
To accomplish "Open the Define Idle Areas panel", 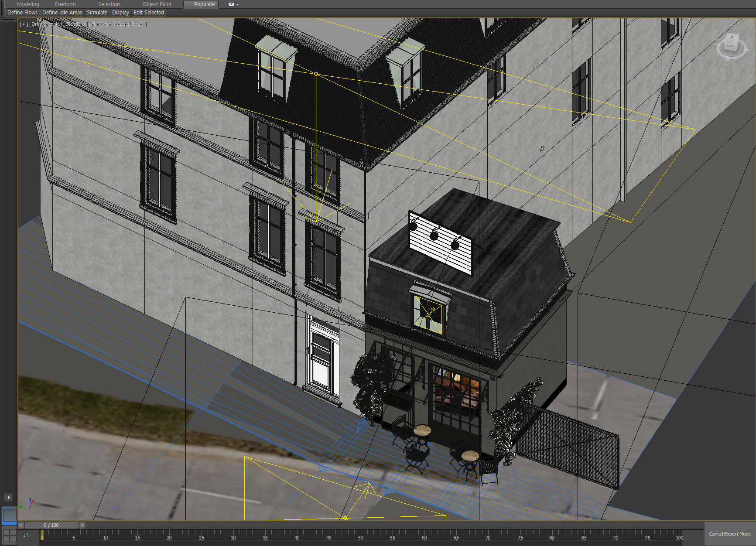I will [62, 13].
